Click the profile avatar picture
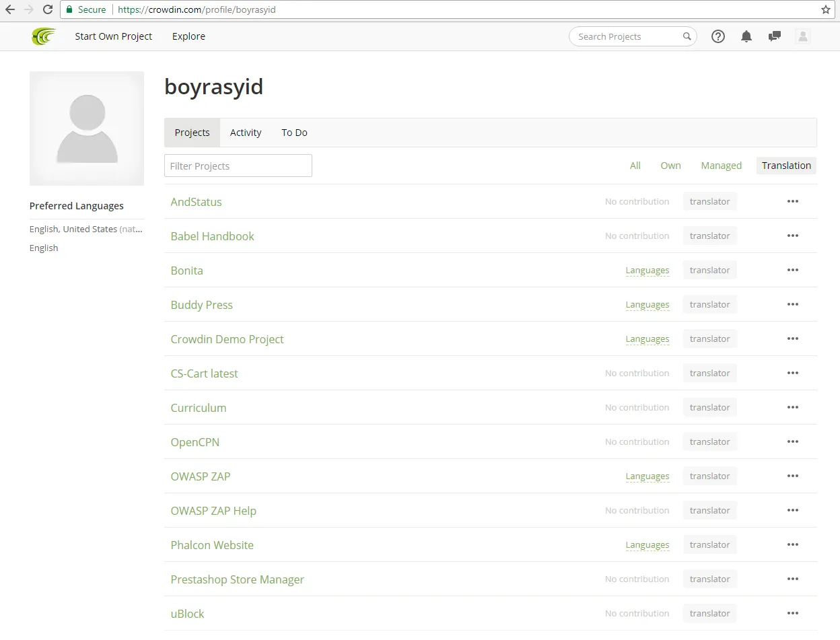Viewport: 840px width, 640px height. [x=87, y=129]
